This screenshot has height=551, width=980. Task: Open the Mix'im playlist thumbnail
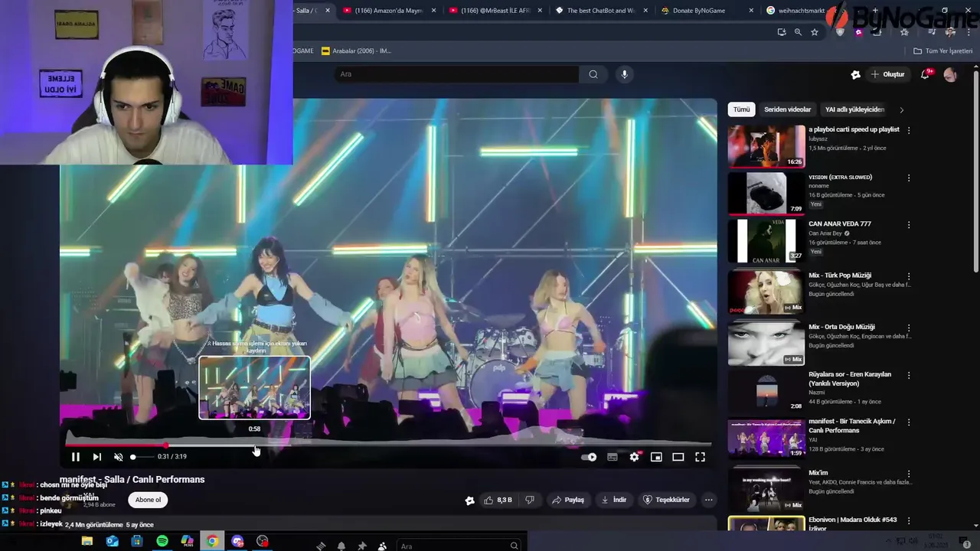click(x=766, y=489)
